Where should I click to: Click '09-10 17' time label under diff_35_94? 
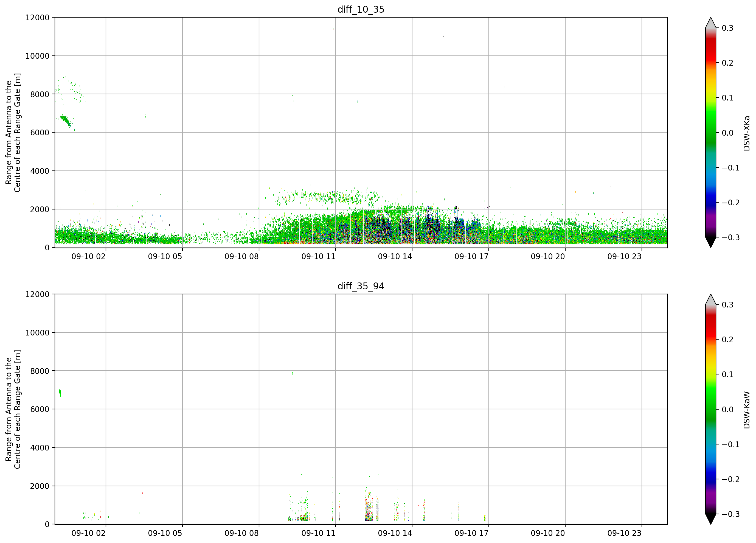point(471,533)
